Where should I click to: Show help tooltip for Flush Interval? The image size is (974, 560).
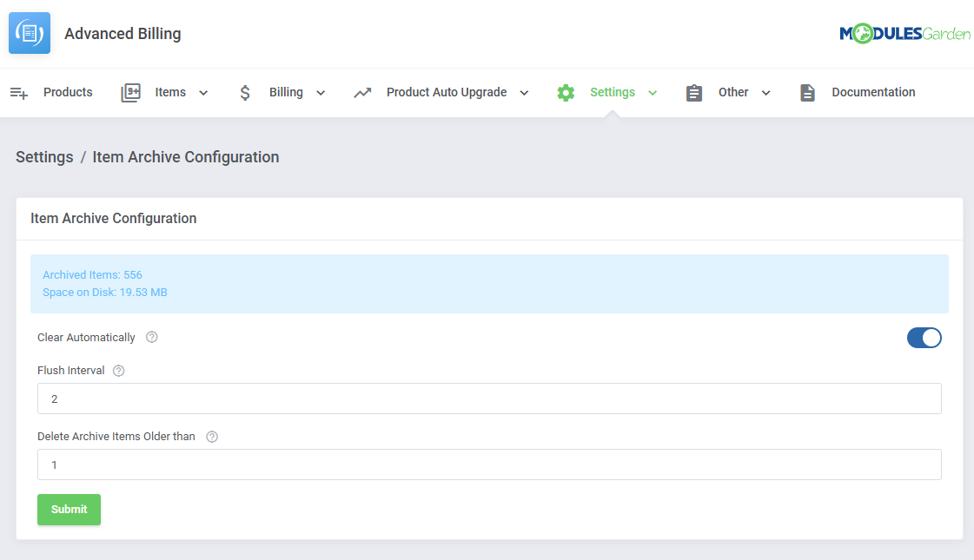[x=119, y=371]
